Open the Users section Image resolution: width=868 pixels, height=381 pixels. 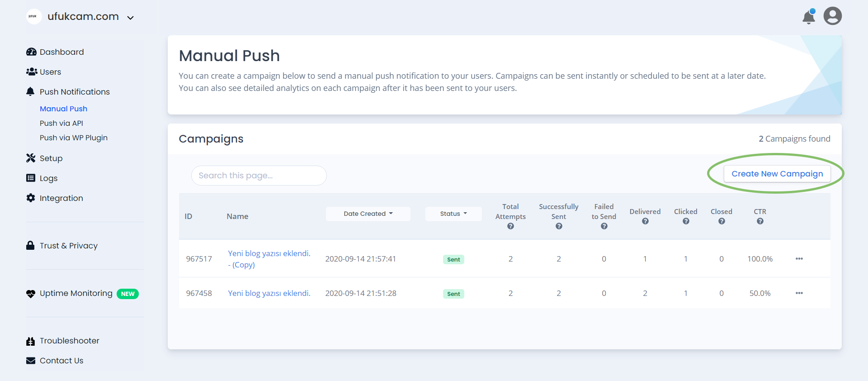coord(50,72)
